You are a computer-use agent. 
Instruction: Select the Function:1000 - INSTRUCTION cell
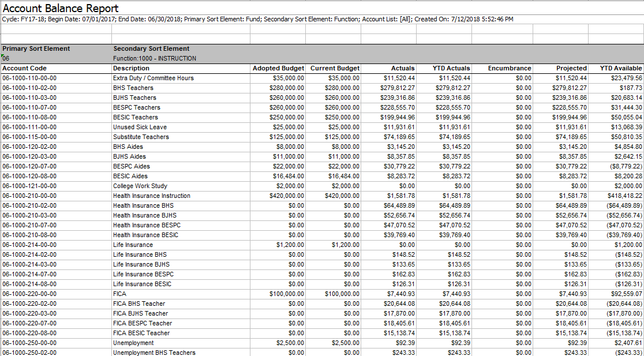pyautogui.click(x=155, y=58)
